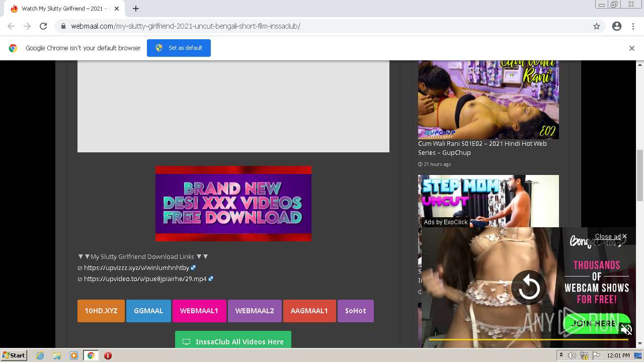Open Cum Wali Rani S01E02 title link
The width and height of the screenshot is (644, 362).
482,148
